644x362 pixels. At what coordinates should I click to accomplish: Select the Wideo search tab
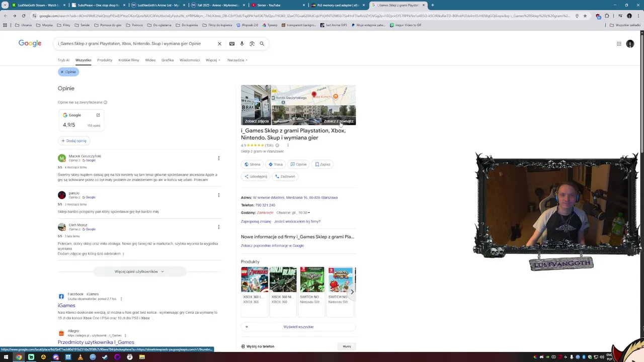tap(150, 60)
